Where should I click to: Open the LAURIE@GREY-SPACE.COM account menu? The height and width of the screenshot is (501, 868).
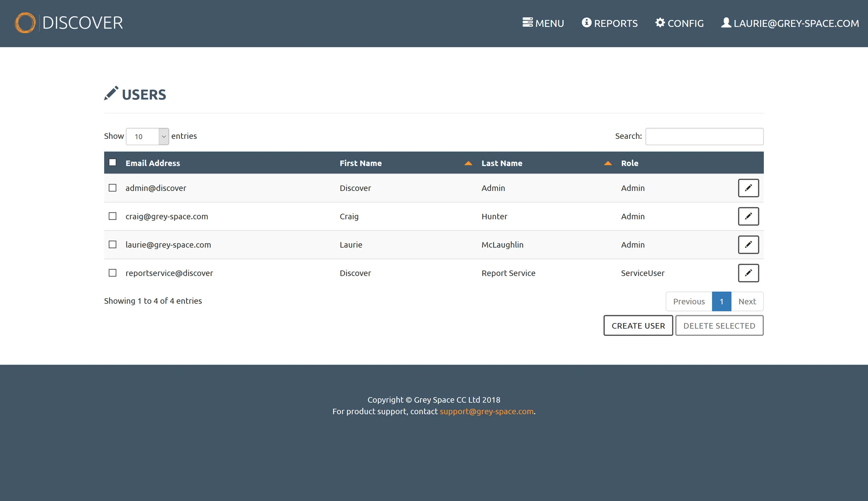(790, 23)
